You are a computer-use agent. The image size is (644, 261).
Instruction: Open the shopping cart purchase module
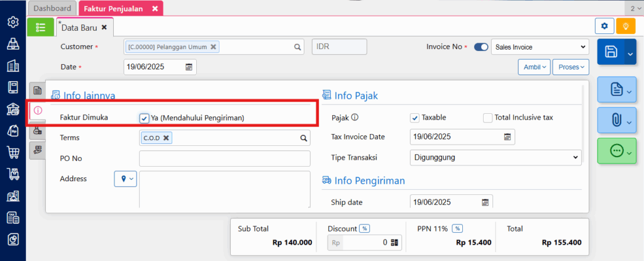tap(13, 152)
